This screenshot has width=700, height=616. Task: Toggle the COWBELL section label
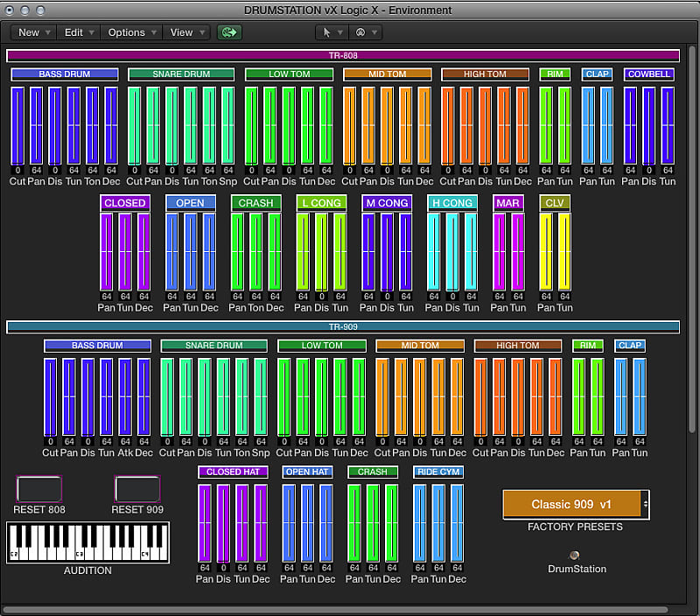tap(647, 74)
